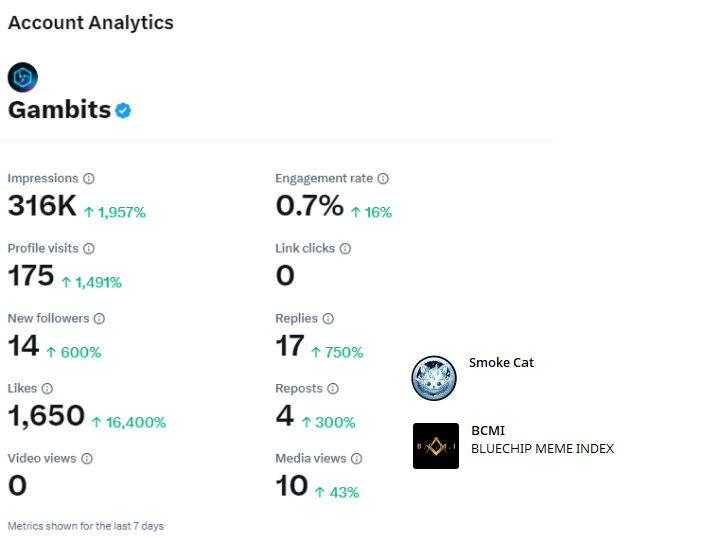
Task: Click the info icon beside Engagement rate
Action: (x=383, y=179)
